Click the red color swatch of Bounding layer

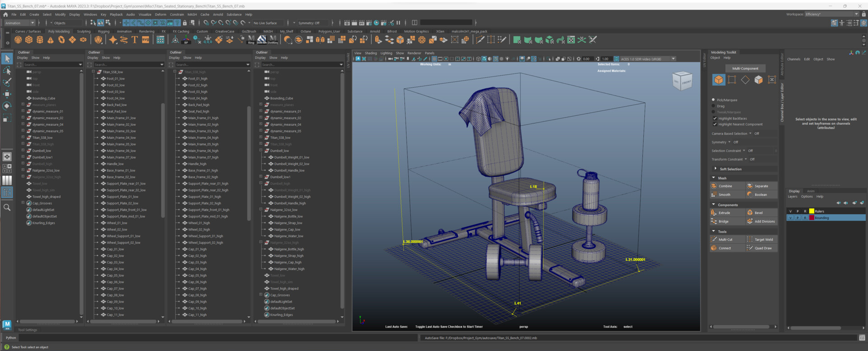click(811, 218)
